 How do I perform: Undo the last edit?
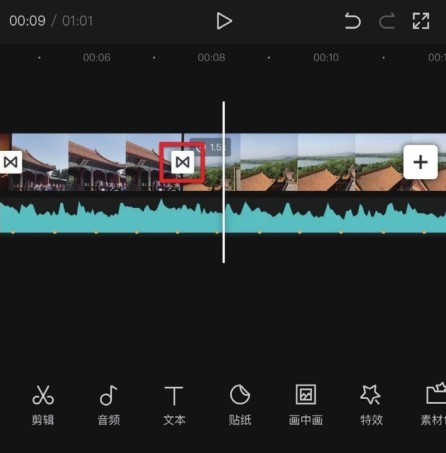353,21
